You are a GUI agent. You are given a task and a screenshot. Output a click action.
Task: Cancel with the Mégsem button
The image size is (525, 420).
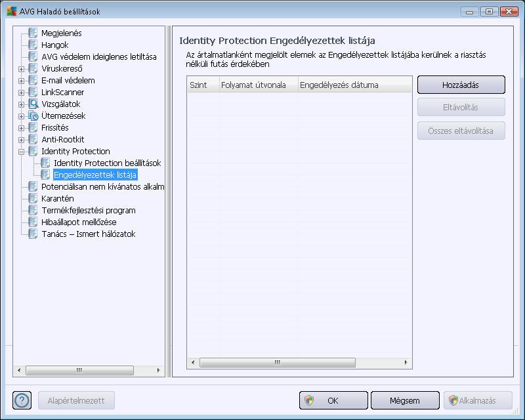point(405,400)
